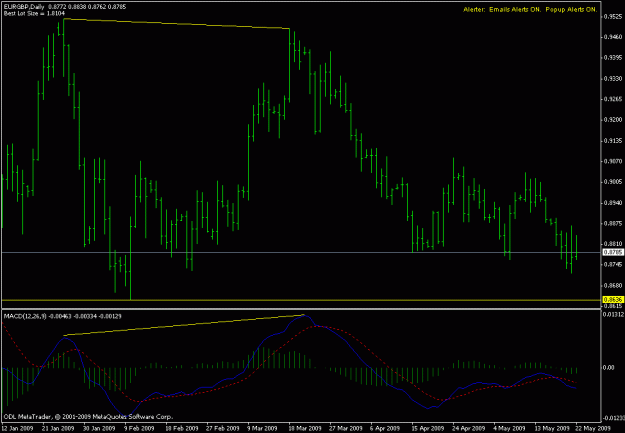Click the 0.9265 price axis label
This screenshot has height=433, width=625.
coord(613,99)
